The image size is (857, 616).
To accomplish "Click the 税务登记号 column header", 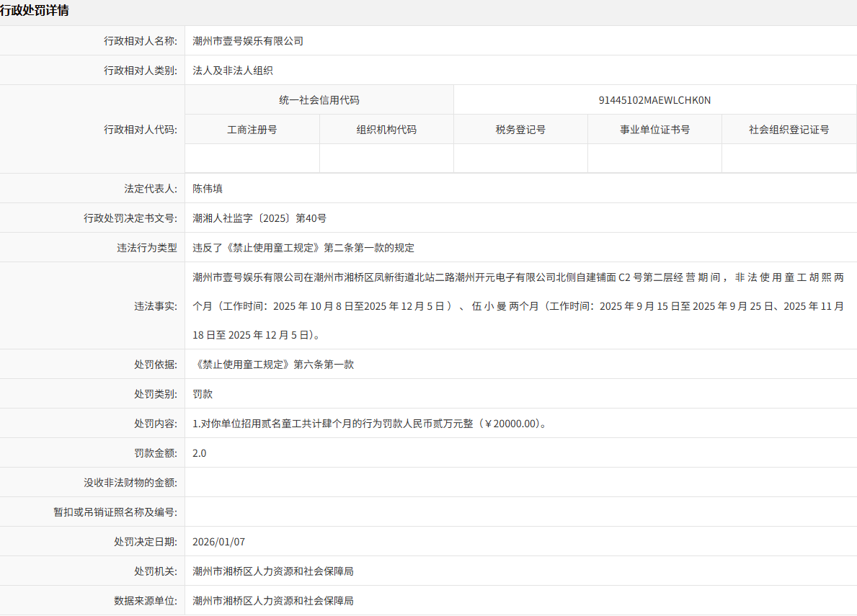I will [x=520, y=129].
